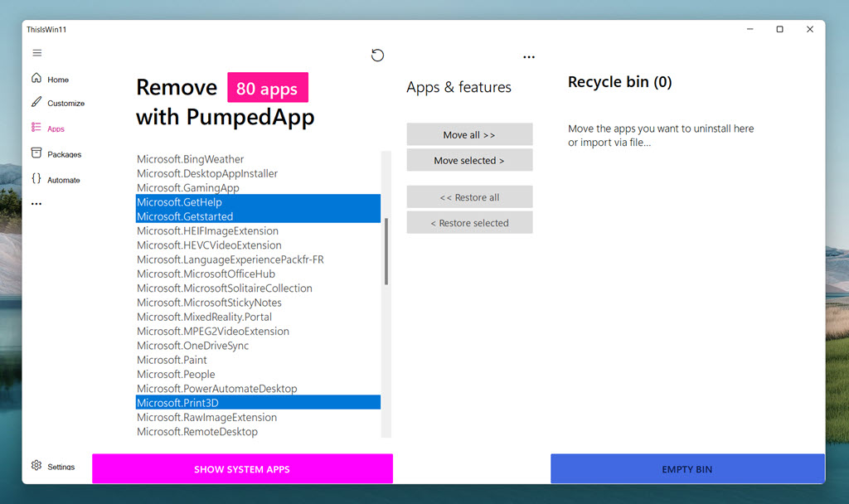Go to the Customize section
849x504 pixels.
pos(66,104)
